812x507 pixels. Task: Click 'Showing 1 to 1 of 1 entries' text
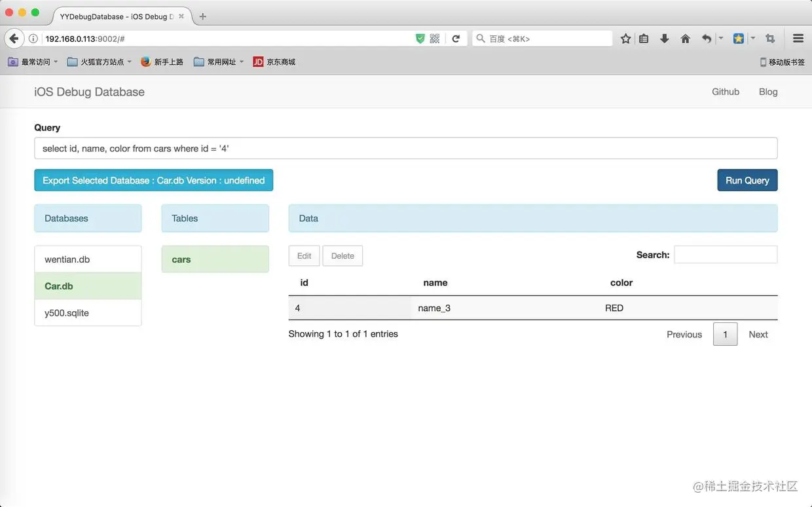(343, 334)
